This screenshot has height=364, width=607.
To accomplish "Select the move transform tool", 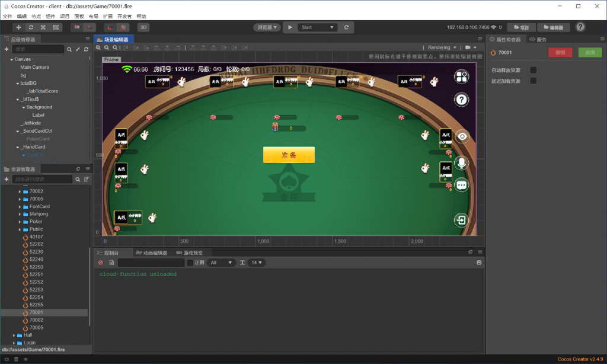I will [x=18, y=27].
